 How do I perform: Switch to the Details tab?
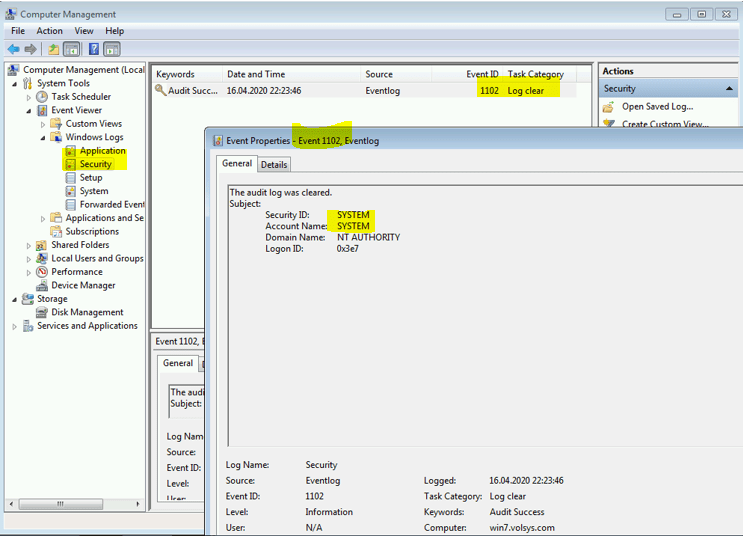tap(273, 165)
